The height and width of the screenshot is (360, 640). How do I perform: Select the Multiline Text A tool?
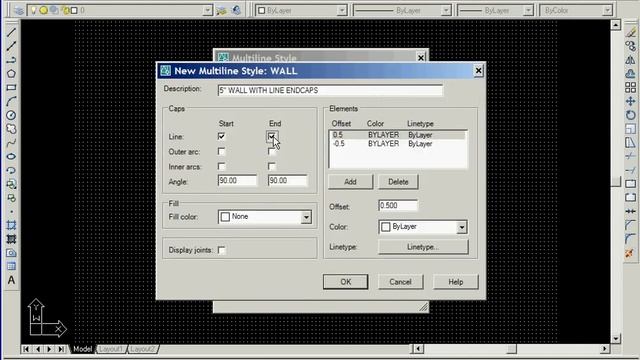click(11, 280)
